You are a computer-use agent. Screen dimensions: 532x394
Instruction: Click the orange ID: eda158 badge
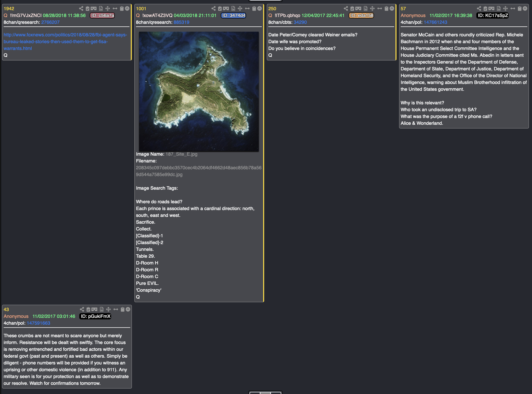pyautogui.click(x=361, y=15)
